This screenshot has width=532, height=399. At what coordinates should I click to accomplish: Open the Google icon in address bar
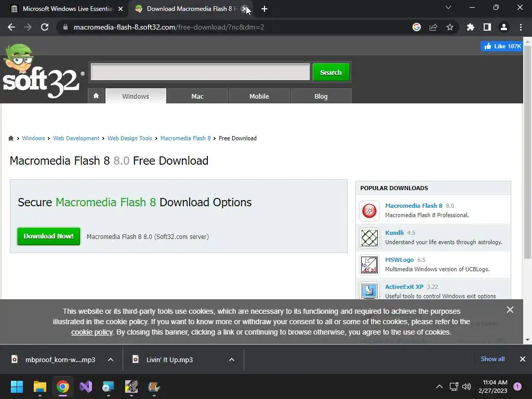(x=416, y=27)
